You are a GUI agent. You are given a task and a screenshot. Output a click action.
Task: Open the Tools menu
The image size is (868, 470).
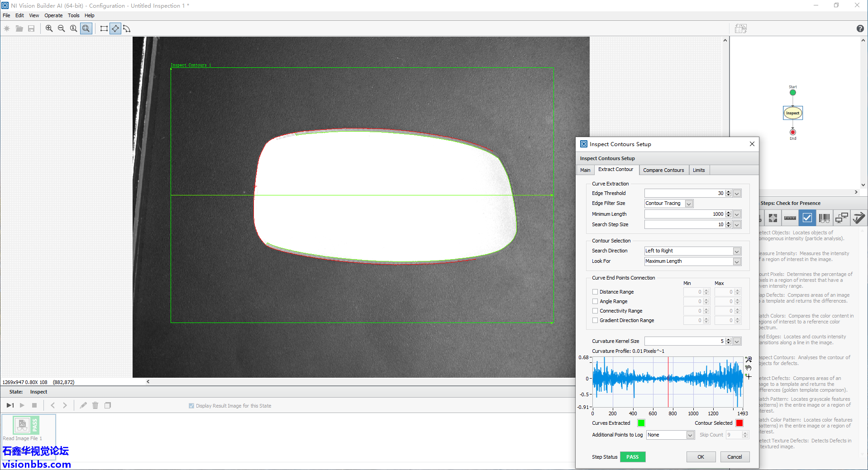(x=74, y=15)
